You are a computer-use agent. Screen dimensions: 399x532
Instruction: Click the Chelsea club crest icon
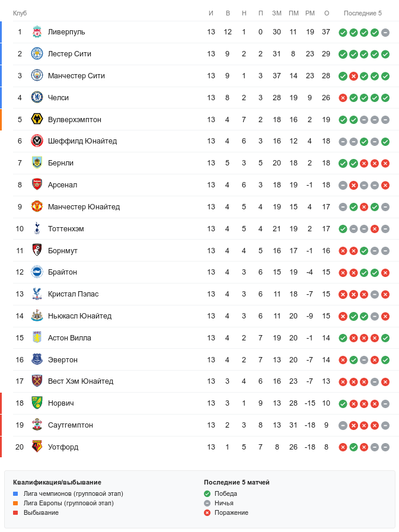coord(37,98)
